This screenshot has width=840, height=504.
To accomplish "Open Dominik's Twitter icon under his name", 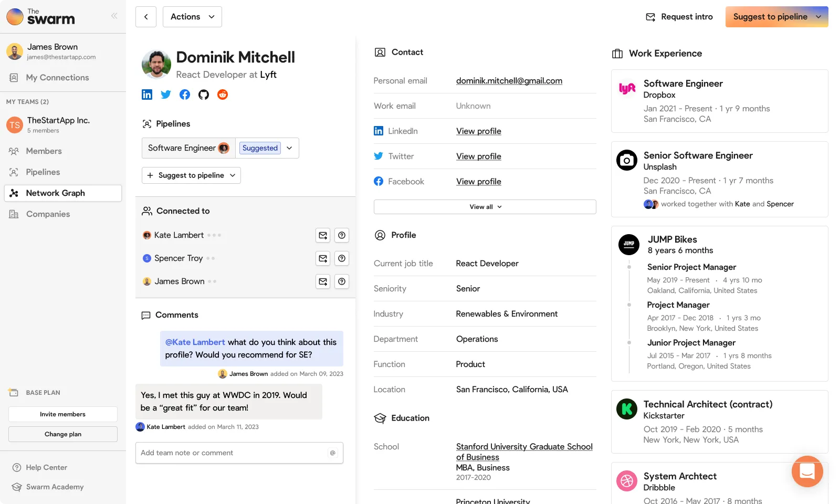I will [166, 94].
